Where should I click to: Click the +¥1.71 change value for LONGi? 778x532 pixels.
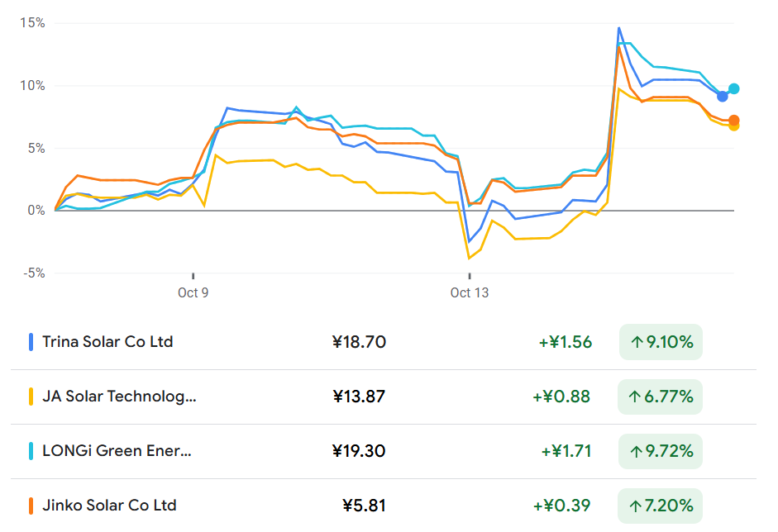tap(566, 452)
